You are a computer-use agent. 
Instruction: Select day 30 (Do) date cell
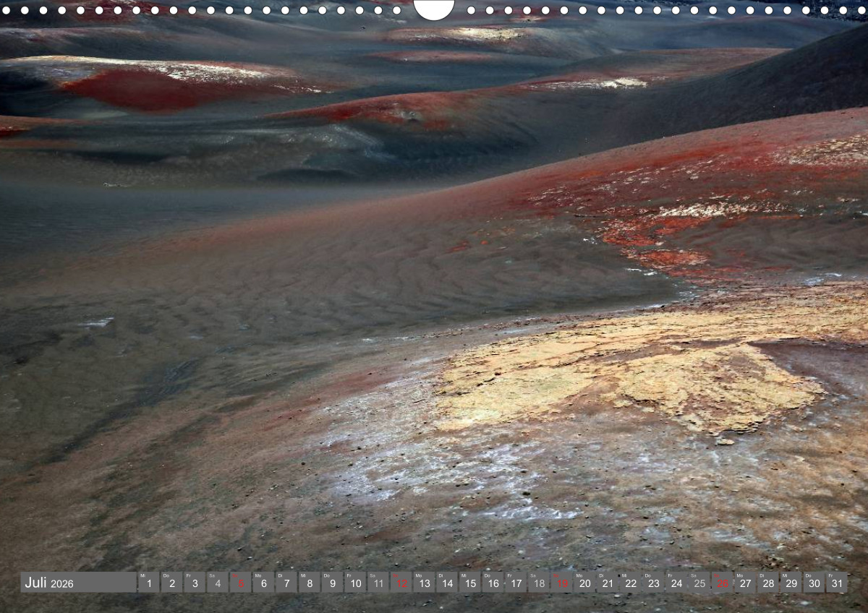tap(814, 583)
